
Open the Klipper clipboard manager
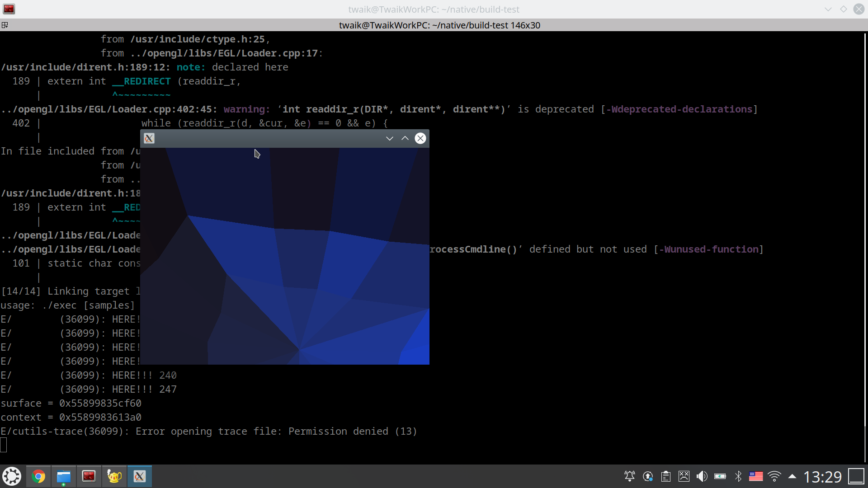[666, 476]
